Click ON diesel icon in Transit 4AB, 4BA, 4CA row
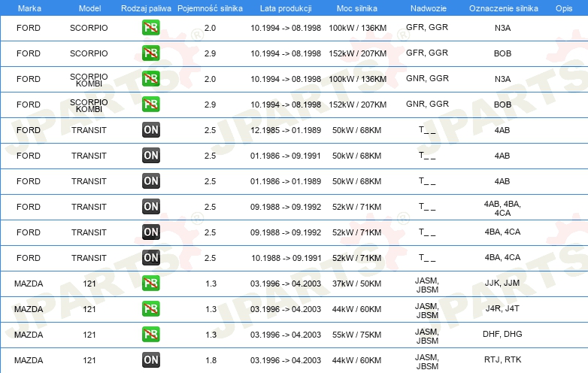588x373 pixels. click(x=150, y=206)
